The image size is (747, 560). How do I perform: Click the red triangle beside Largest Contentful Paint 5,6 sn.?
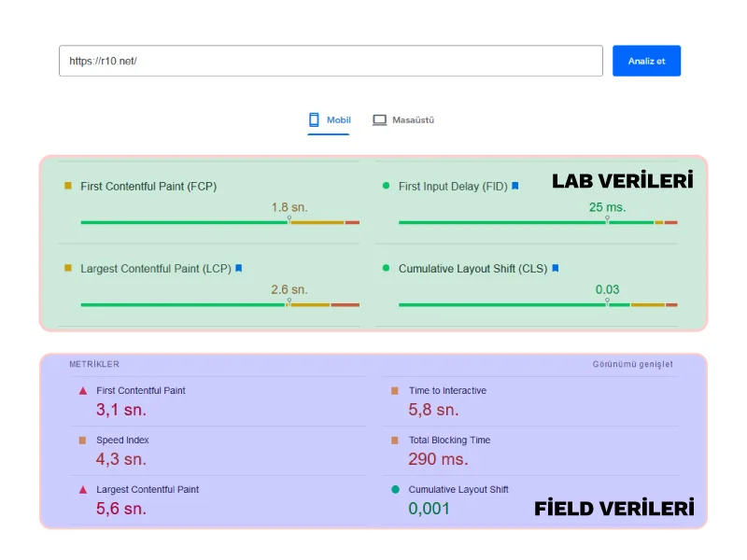pyautogui.click(x=82, y=490)
